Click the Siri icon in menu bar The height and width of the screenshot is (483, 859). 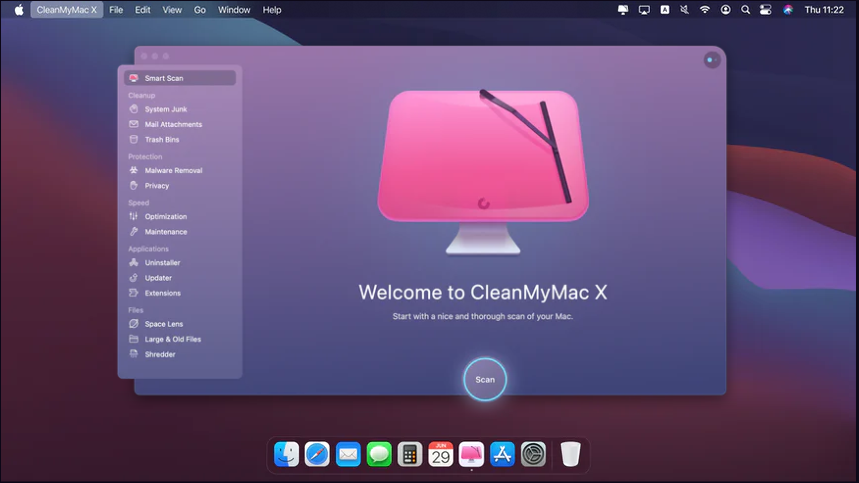pos(788,10)
